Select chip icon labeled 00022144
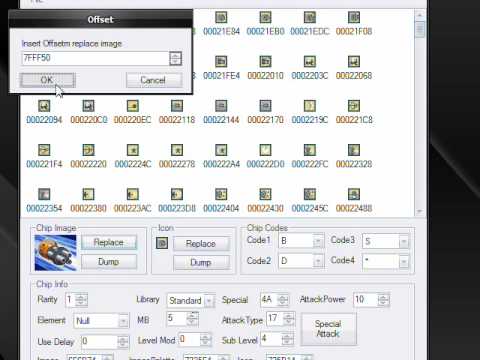The height and width of the screenshot is (360, 480). point(221,106)
